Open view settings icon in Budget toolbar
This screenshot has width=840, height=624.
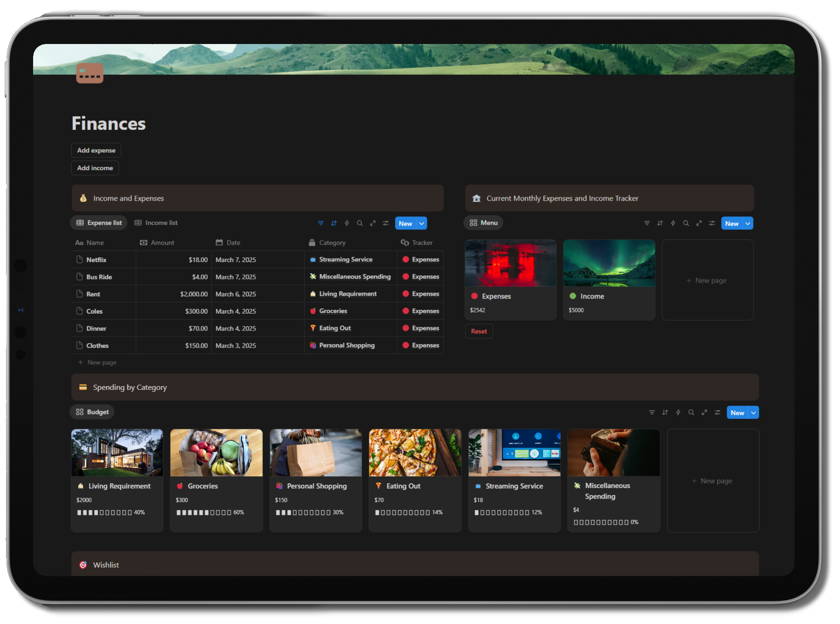point(717,412)
